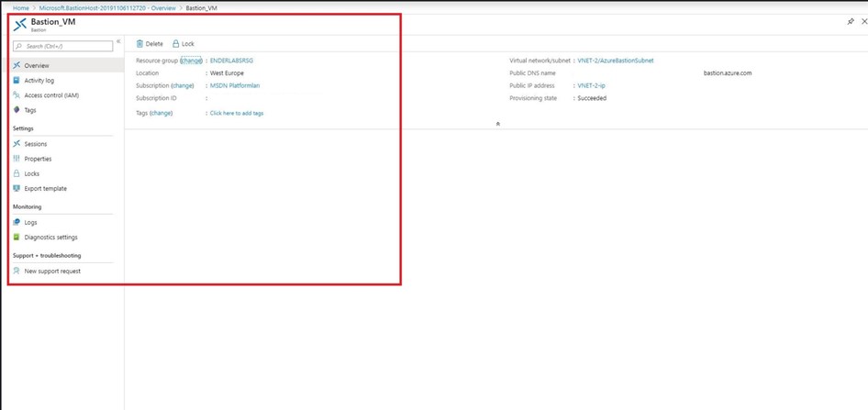Click the Tags change link

point(161,113)
